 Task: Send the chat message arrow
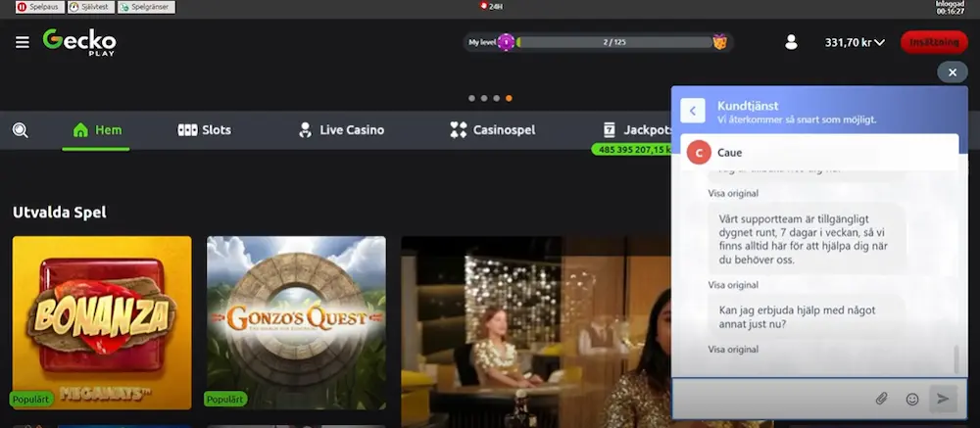pyautogui.click(x=943, y=399)
